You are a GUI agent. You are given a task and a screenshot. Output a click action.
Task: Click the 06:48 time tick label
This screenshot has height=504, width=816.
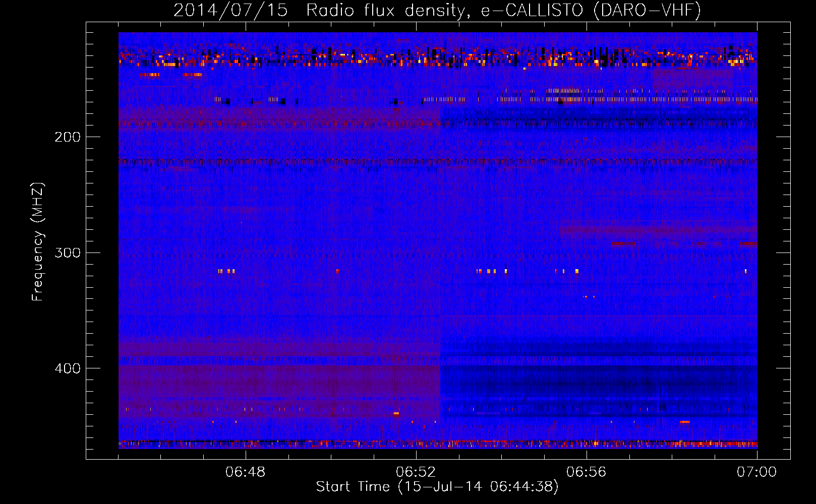[x=246, y=472]
